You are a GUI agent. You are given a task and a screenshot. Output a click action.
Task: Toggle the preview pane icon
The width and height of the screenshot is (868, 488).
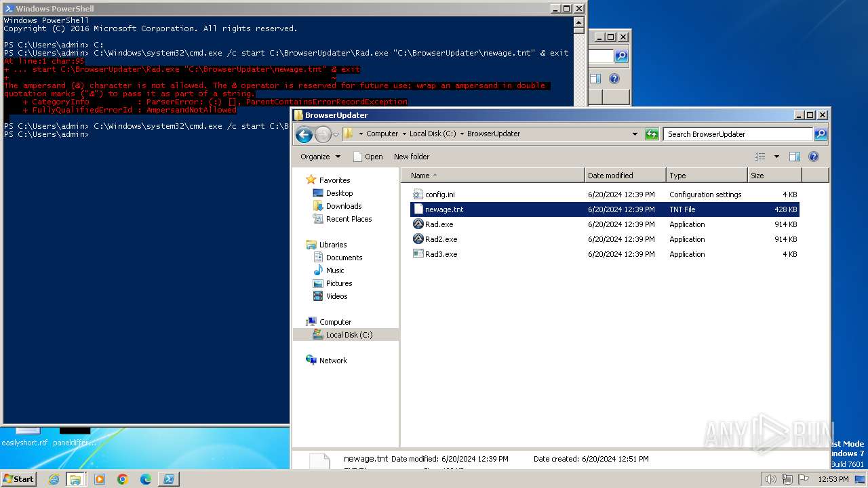[795, 157]
